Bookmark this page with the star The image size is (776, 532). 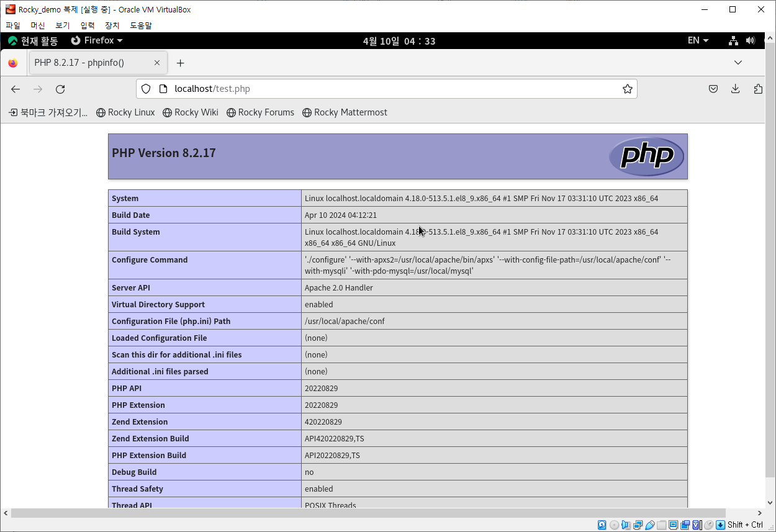pyautogui.click(x=628, y=89)
